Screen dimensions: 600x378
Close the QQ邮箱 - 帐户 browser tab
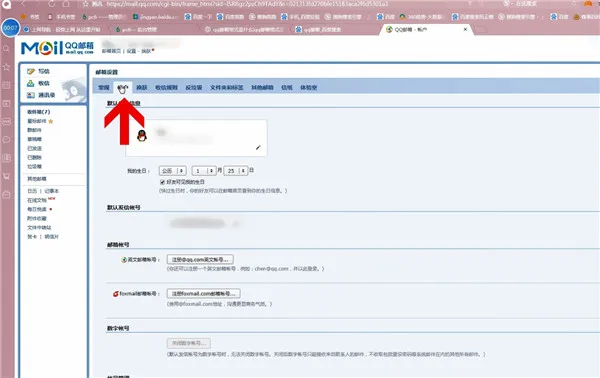point(465,29)
